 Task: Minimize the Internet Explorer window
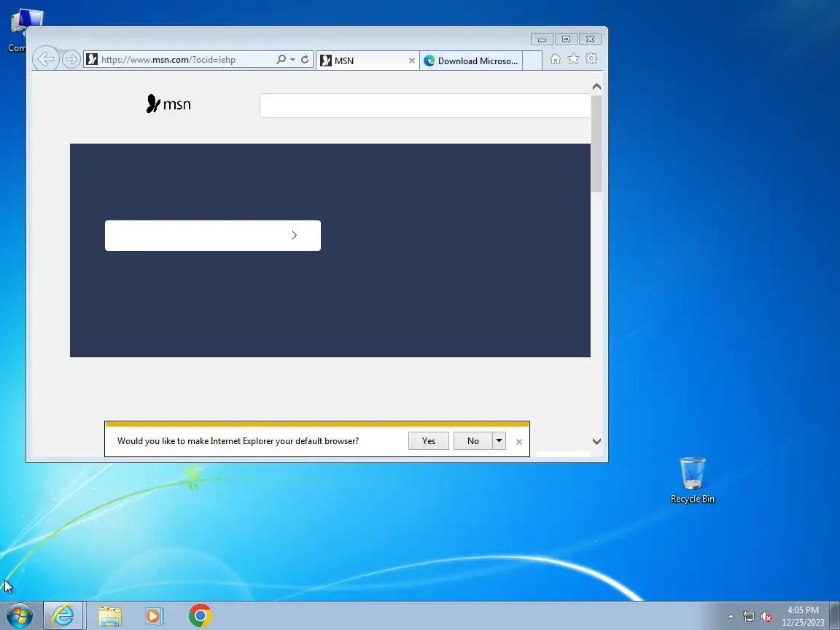click(542, 39)
